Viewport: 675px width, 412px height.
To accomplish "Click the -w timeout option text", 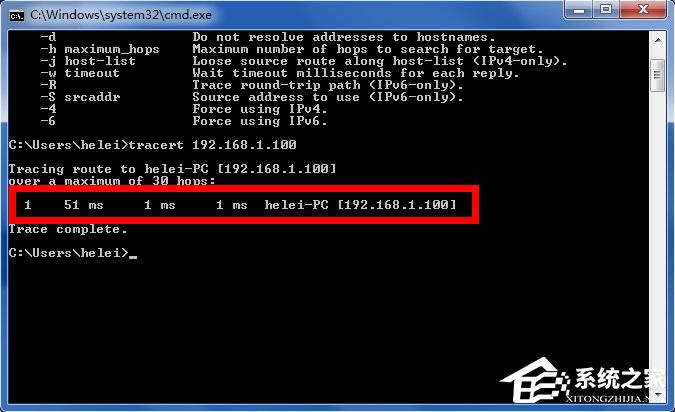I will pyautogui.click(x=80, y=73).
